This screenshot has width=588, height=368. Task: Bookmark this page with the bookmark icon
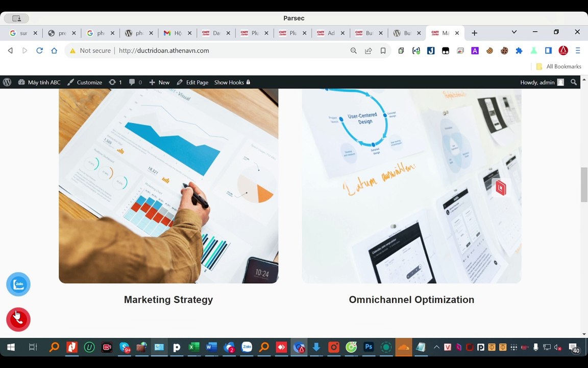coord(383,50)
